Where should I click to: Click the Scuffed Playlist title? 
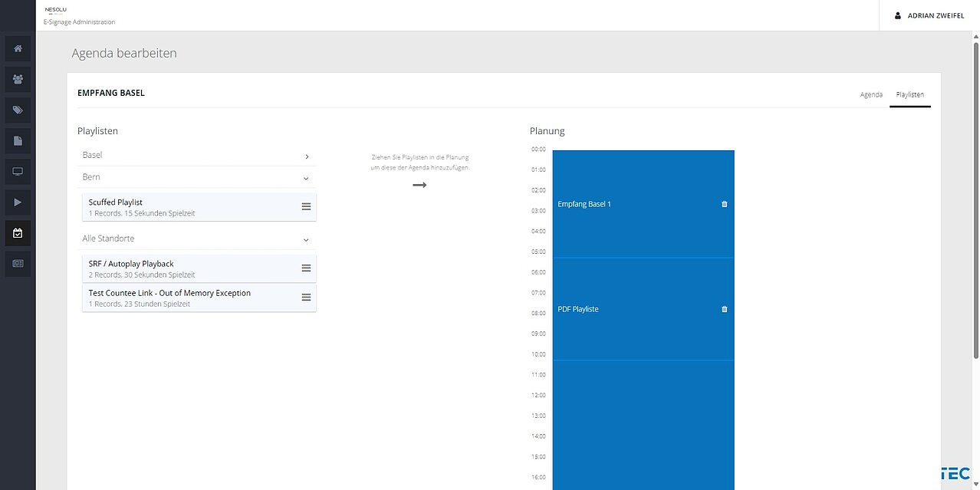tap(116, 202)
